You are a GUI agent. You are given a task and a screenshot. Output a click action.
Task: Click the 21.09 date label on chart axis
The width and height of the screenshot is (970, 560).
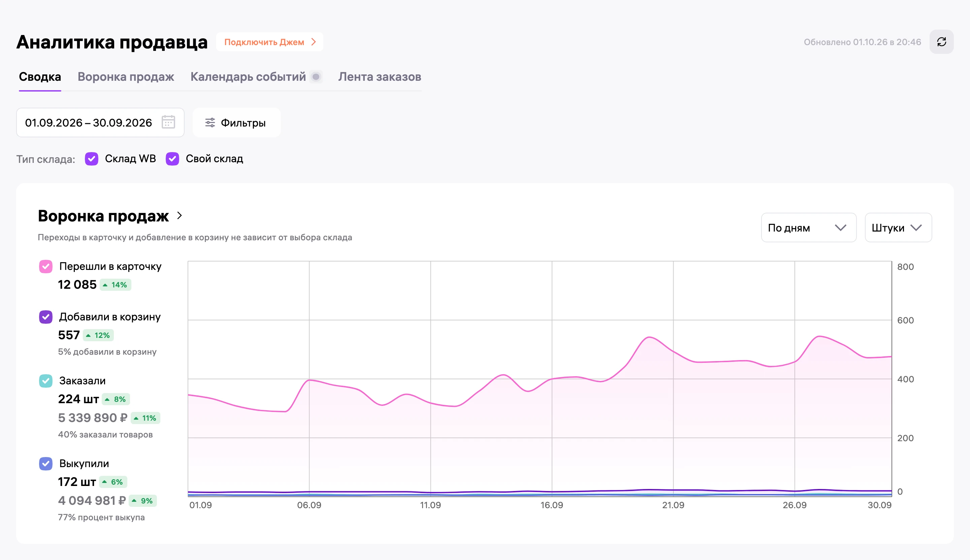pyautogui.click(x=673, y=505)
